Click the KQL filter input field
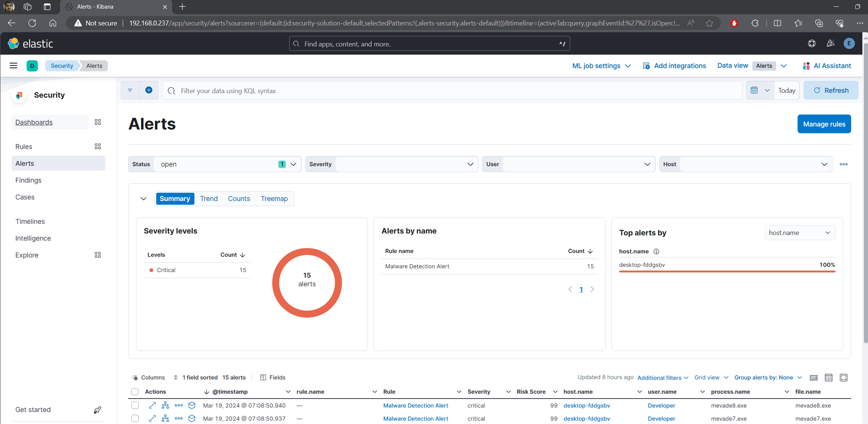Viewport: 868px width, 424px height. pos(451,91)
